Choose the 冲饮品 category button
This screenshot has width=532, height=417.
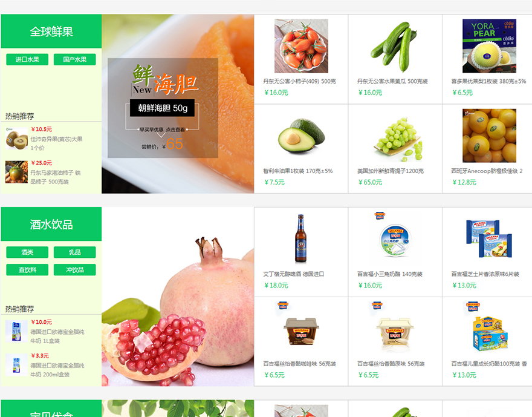74,270
